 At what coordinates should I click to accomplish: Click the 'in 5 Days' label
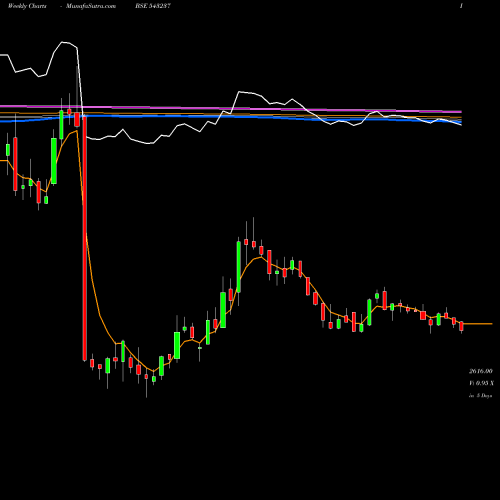click(480, 396)
